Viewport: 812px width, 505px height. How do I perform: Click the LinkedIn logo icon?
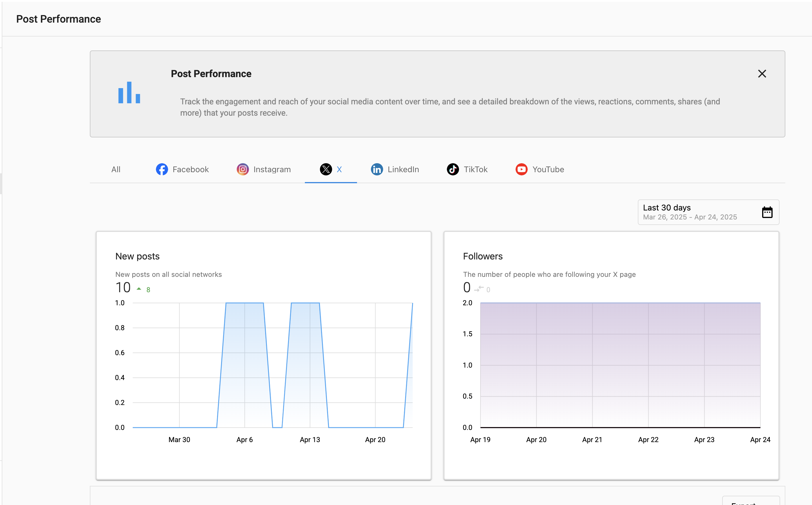pyautogui.click(x=377, y=169)
